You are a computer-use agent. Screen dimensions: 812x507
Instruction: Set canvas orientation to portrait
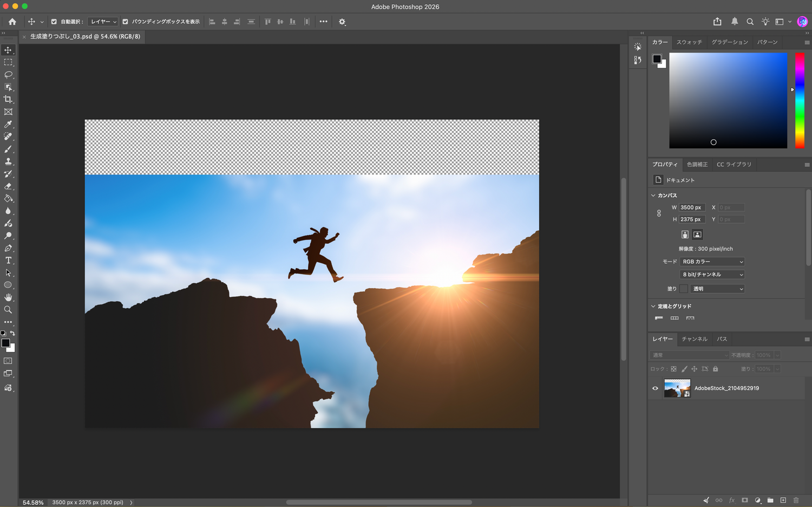click(x=685, y=235)
